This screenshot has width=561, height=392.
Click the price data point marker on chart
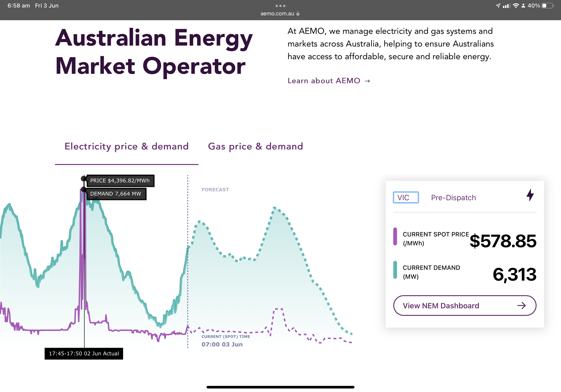tap(84, 178)
